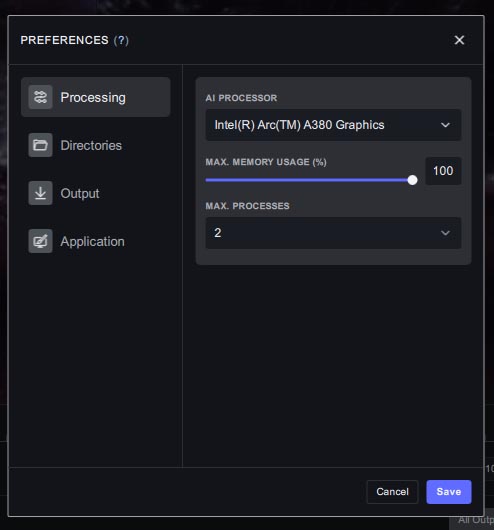Open the Output settings section
This screenshot has width=494, height=530.
point(96,193)
